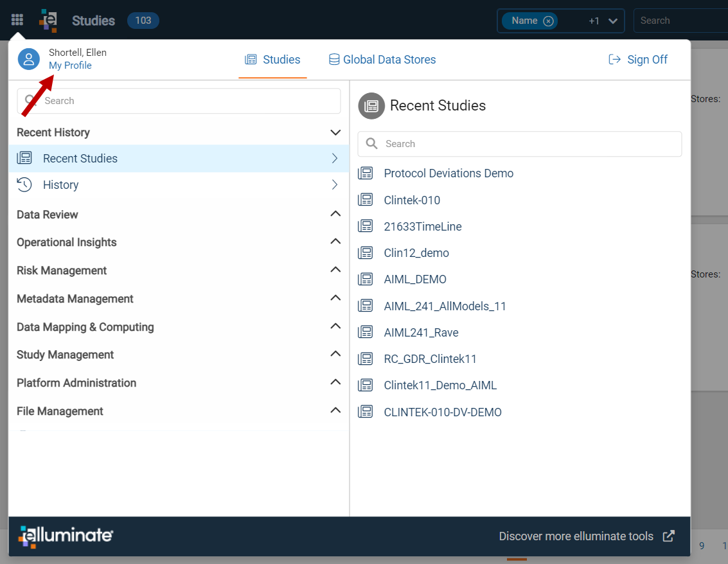Switch to the Global Data Stores tab

coord(382,59)
